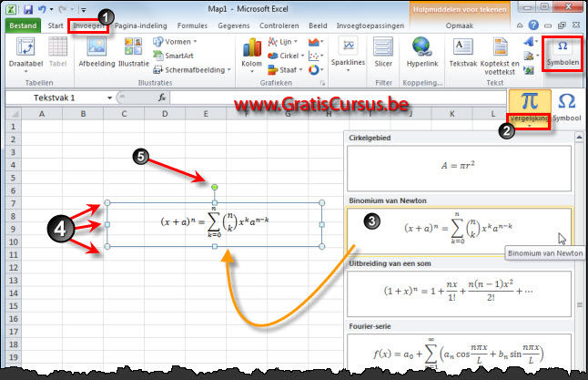
Task: Select row 3 header
Action: click(x=13, y=152)
